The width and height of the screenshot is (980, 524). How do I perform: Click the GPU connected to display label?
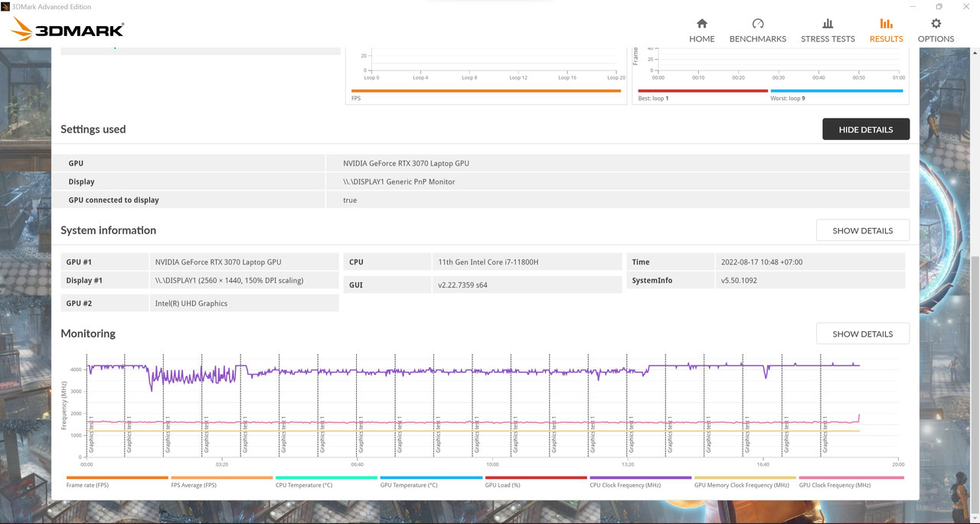113,200
